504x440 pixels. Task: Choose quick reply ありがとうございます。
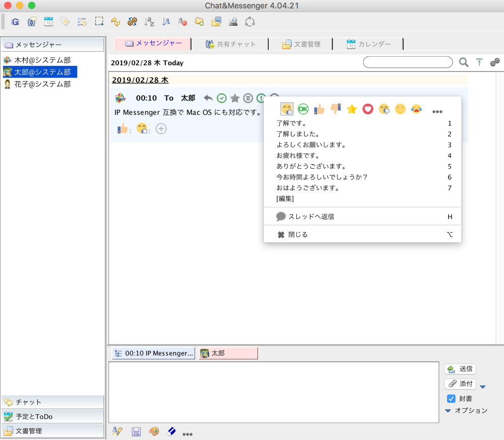362,166
